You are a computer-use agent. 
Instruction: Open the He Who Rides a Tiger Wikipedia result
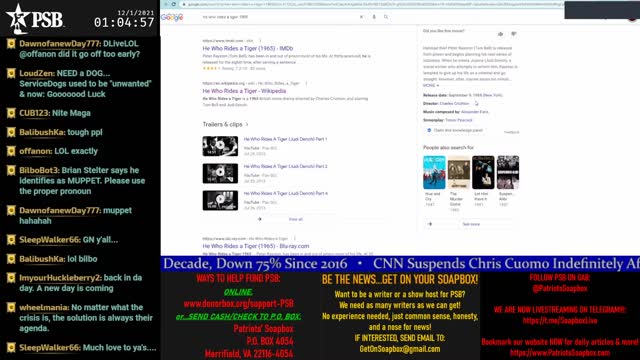pos(244,91)
